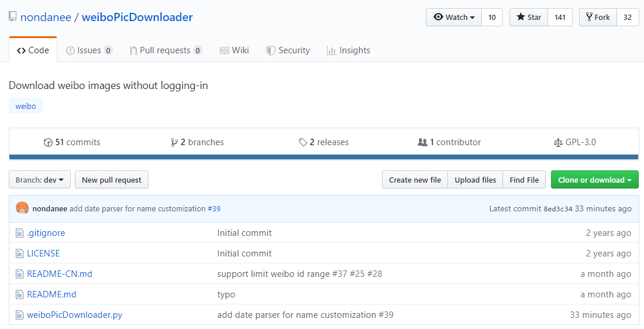Screen dimensions: 644x329
Task: Open the GPL-3.0 license link
Action: [574, 142]
